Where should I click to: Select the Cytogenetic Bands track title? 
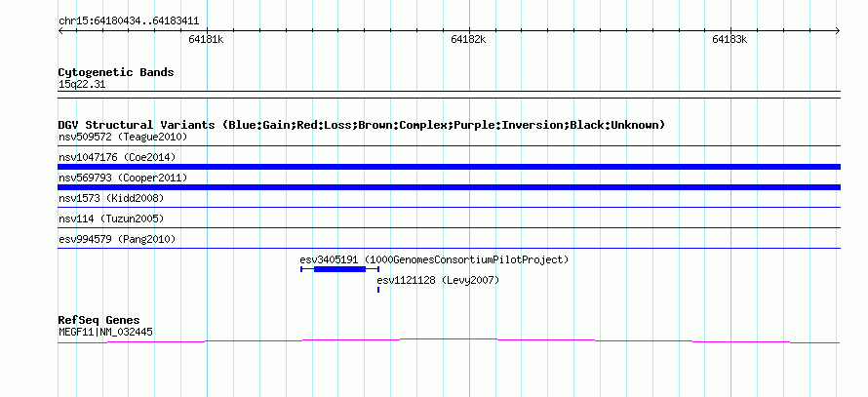pos(116,72)
